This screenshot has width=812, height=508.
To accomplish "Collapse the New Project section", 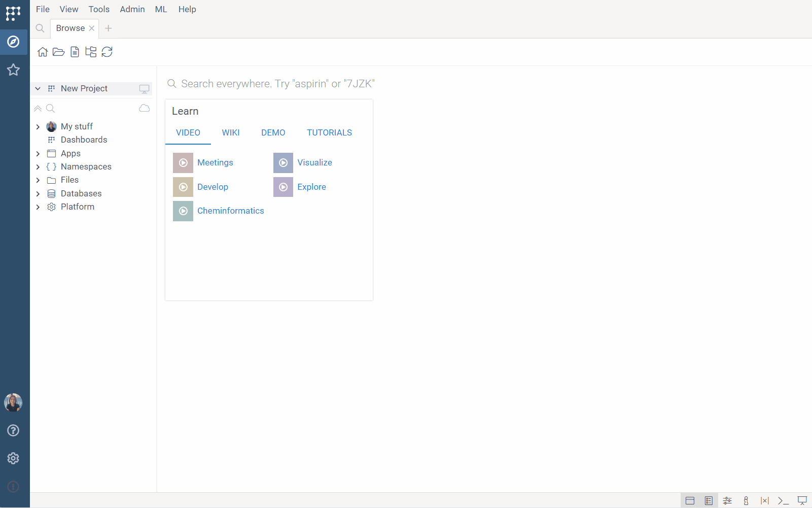I will click(38, 89).
